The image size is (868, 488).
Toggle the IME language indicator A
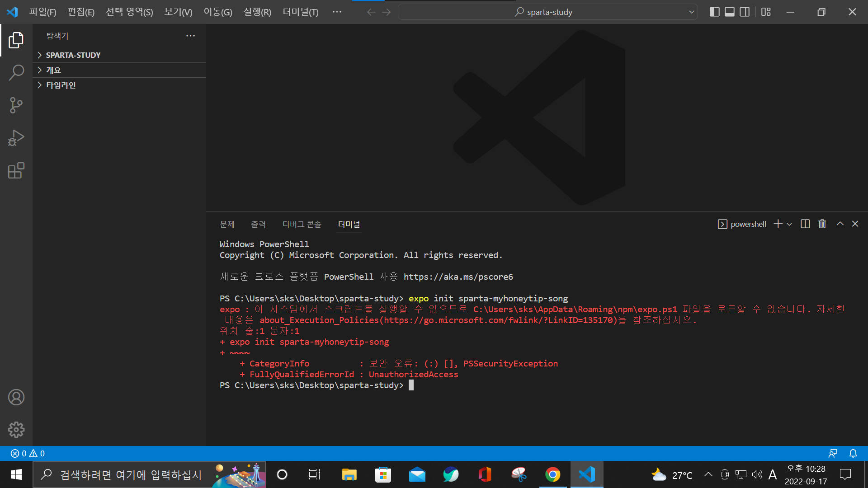pos(773,474)
